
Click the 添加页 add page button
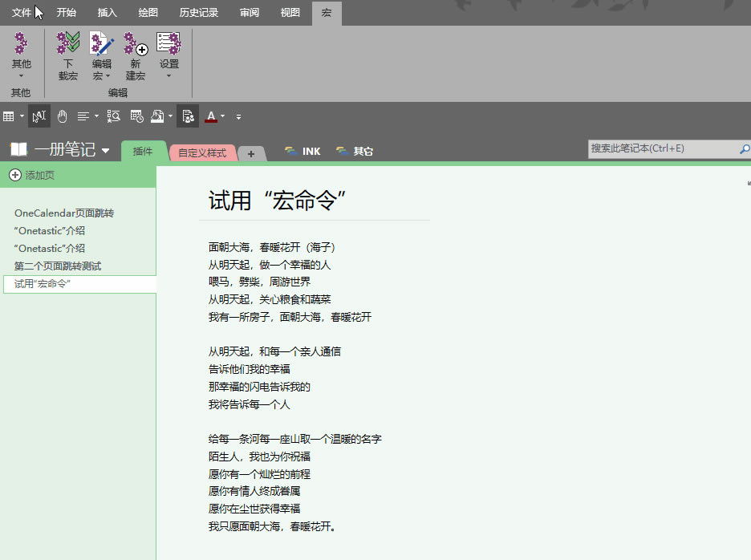[34, 175]
